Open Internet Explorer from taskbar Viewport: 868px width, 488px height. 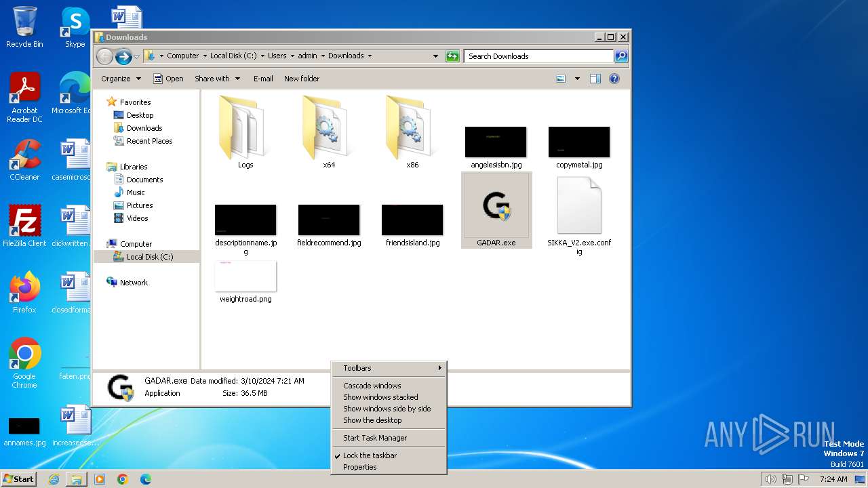pyautogui.click(x=54, y=479)
